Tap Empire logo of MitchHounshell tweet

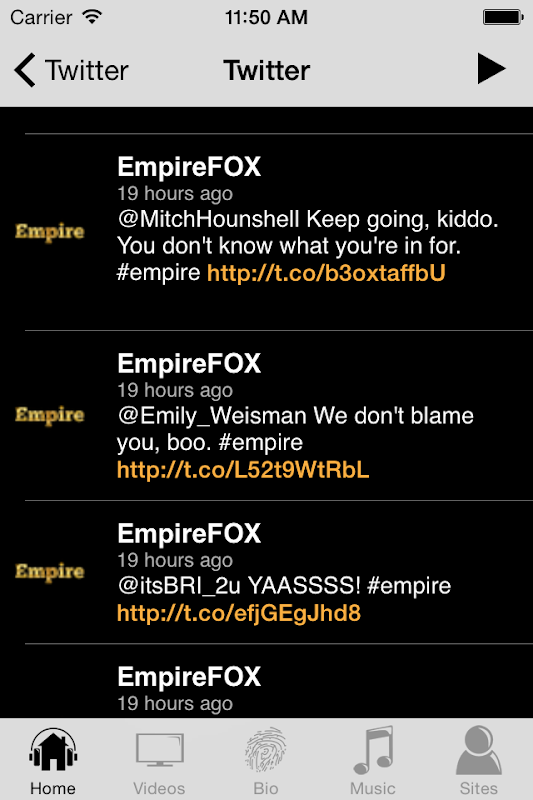(x=49, y=232)
